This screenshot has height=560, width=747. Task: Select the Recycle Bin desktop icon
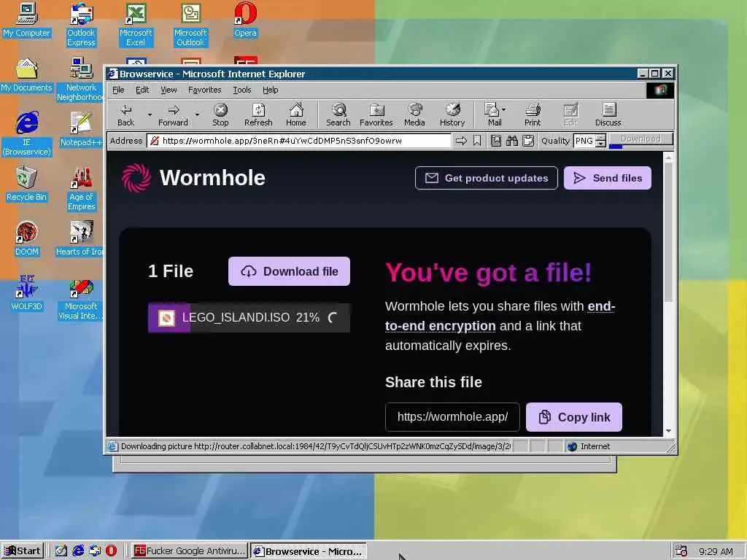pyautogui.click(x=26, y=184)
